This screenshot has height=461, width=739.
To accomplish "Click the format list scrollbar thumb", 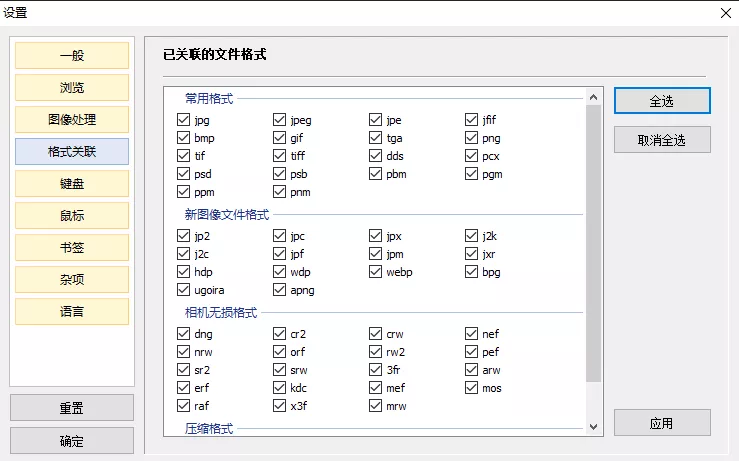I will pos(593,243).
